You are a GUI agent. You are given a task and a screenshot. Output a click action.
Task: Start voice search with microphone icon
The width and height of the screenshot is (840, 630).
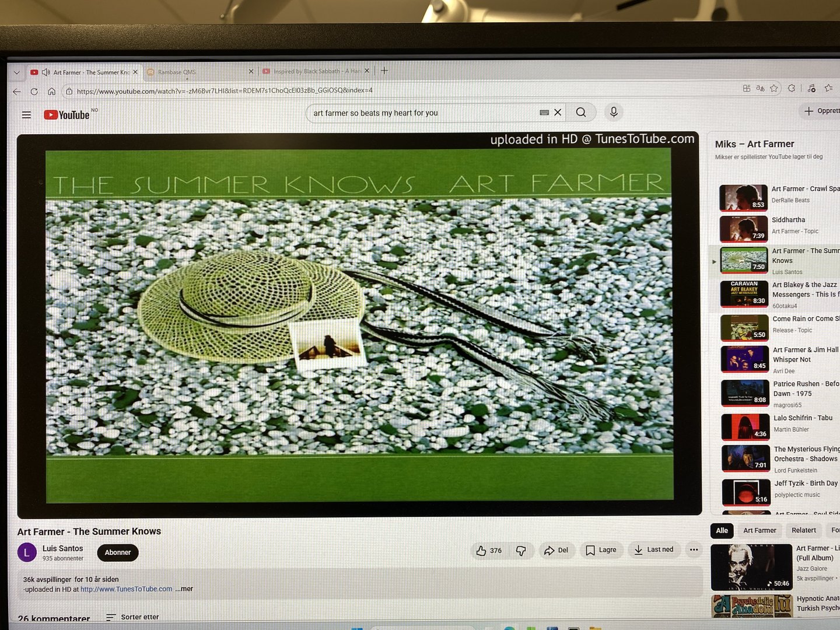coord(614,112)
